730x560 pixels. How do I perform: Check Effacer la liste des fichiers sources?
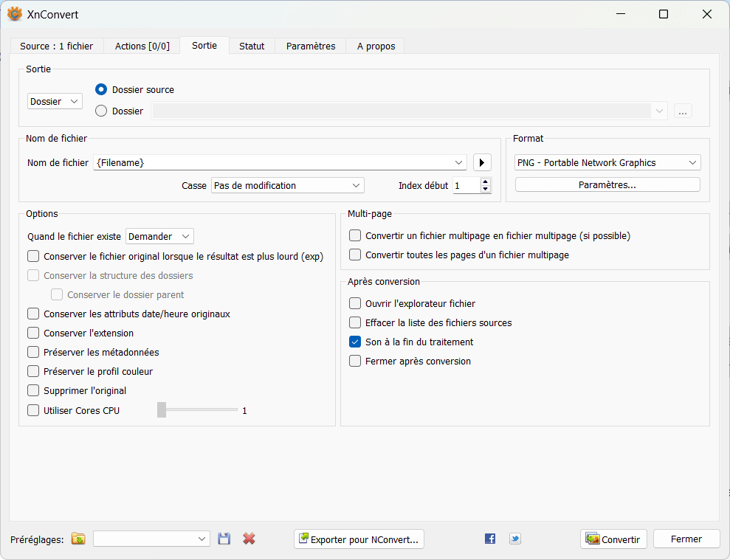(x=355, y=322)
